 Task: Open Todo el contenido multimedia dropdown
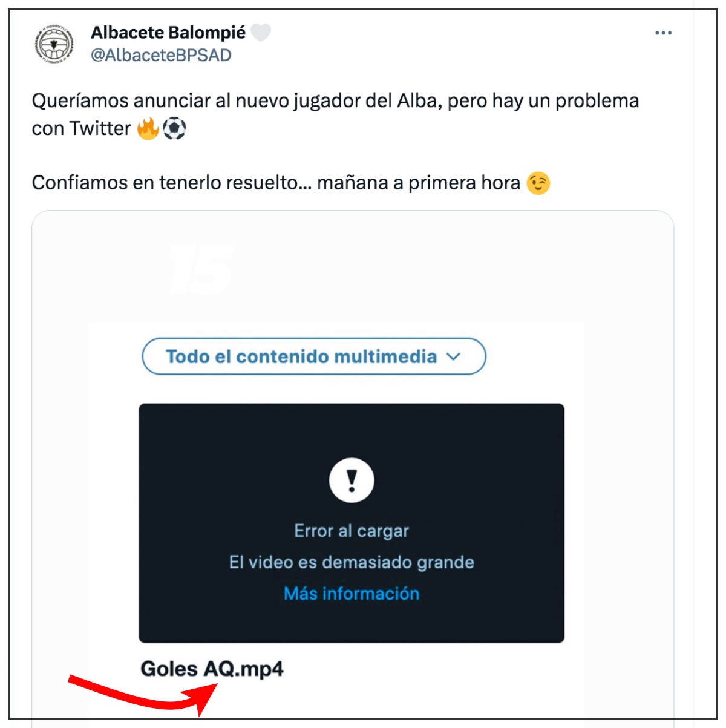coord(314,356)
